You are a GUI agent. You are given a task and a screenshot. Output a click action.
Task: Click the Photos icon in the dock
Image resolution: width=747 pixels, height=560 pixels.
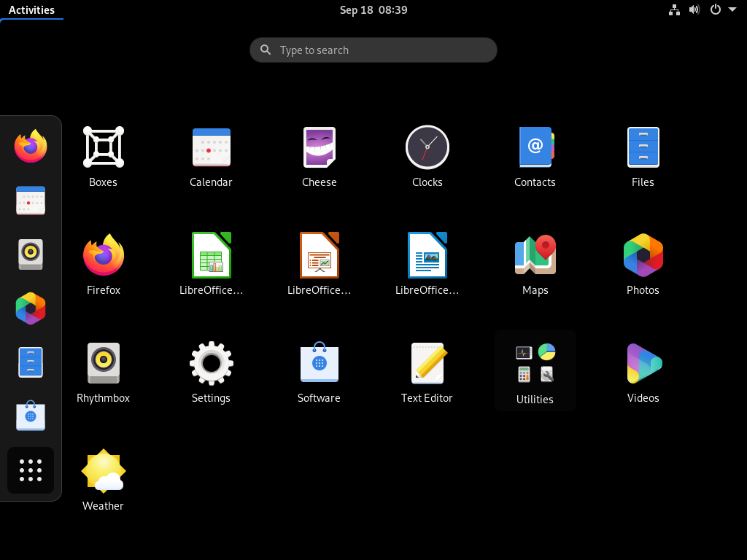pyautogui.click(x=31, y=308)
